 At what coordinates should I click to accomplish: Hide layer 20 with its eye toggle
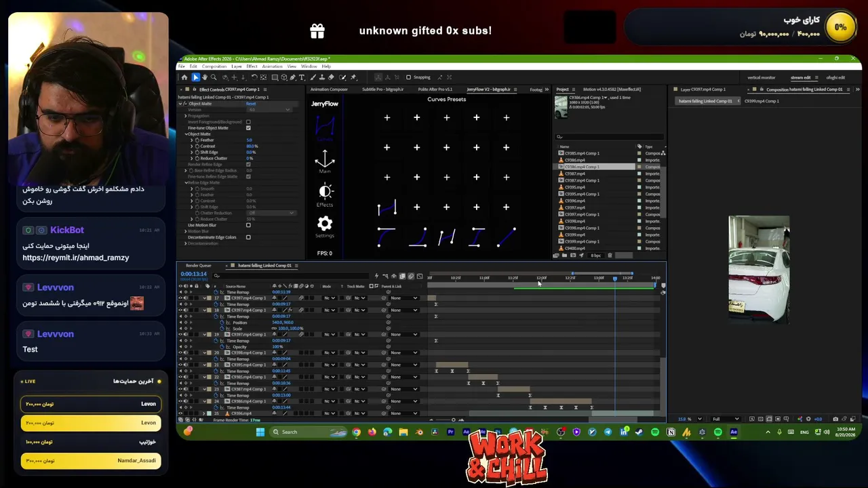(x=180, y=352)
